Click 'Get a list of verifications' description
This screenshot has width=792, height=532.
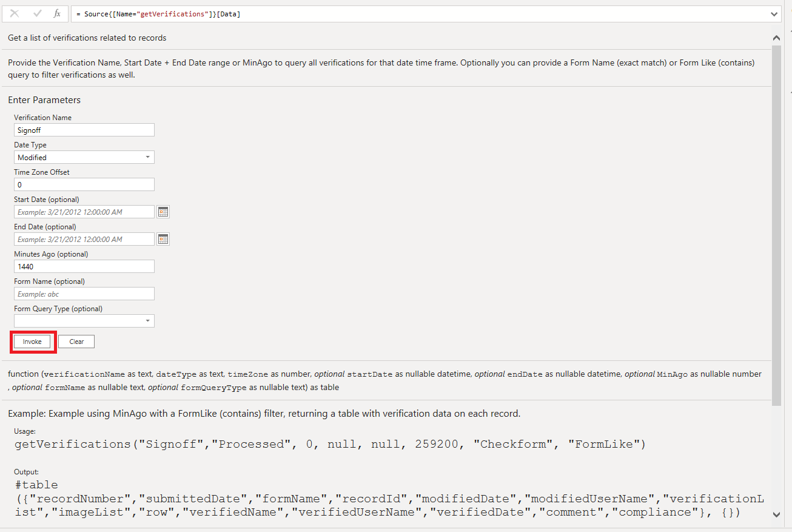pos(87,38)
